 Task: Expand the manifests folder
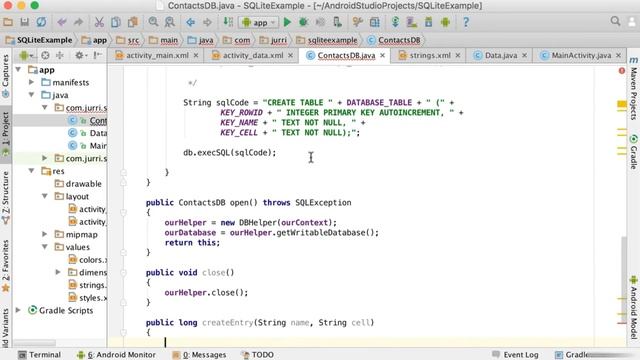(x=31, y=82)
